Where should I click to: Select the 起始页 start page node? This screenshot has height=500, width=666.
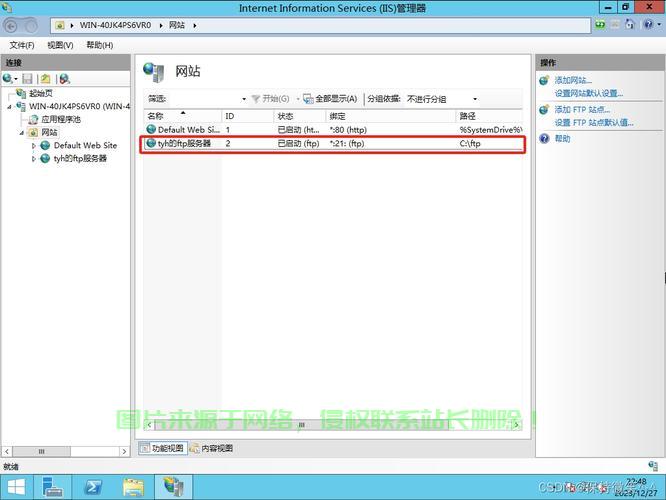(x=41, y=93)
